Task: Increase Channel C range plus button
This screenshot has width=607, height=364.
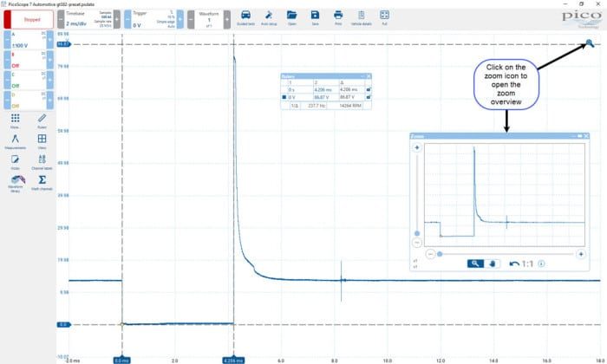Action: pyautogui.click(x=50, y=80)
